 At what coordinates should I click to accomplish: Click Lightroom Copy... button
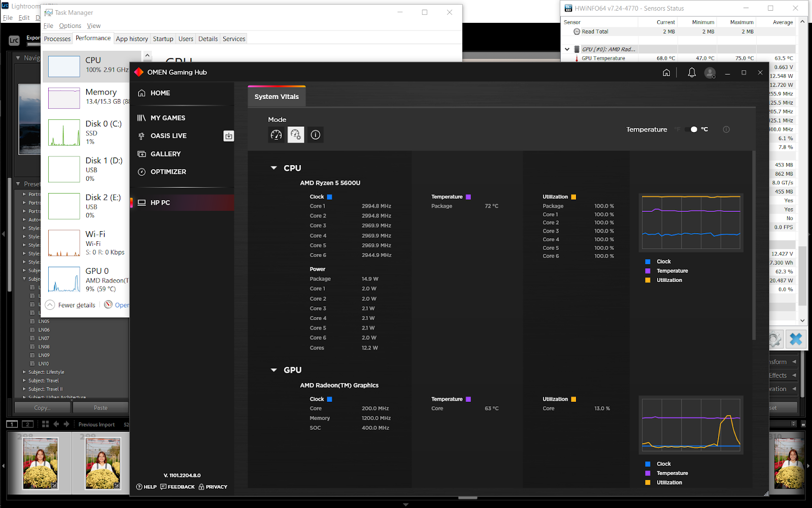pos(43,407)
